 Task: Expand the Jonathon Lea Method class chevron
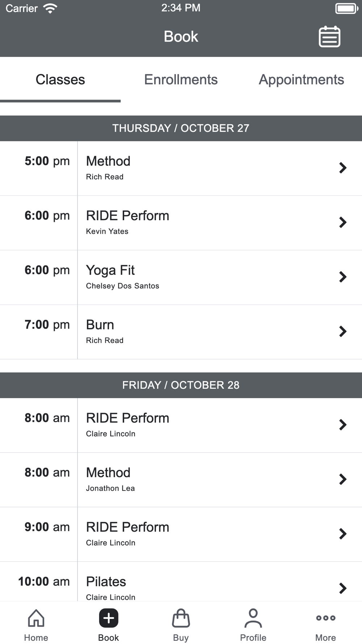click(342, 480)
